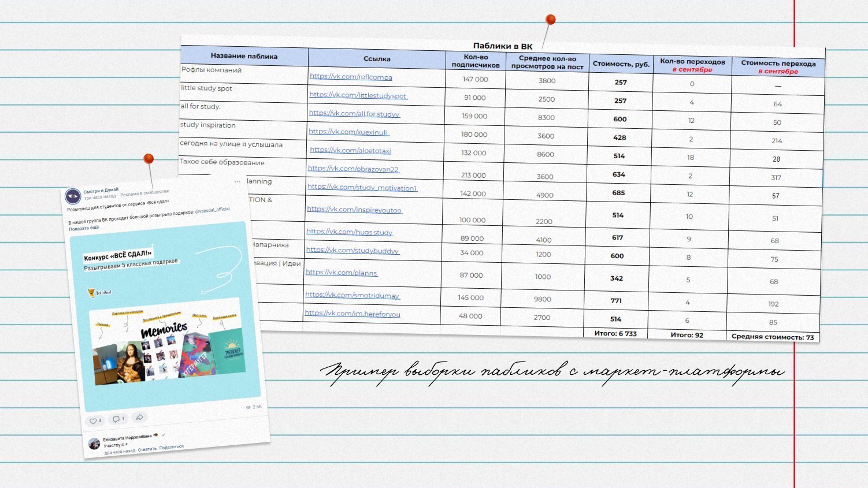Open link vk.com/im.hereforyou

click(353, 314)
